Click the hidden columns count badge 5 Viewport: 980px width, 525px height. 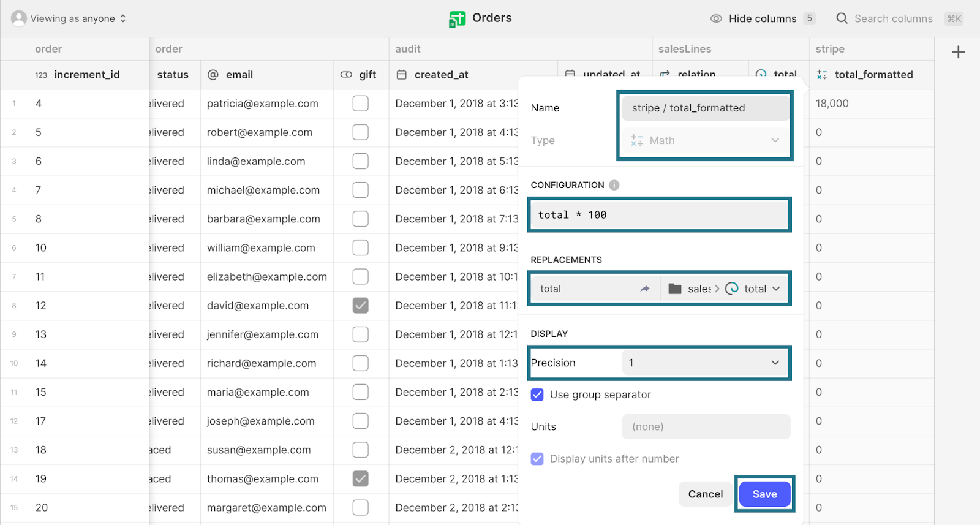click(x=810, y=18)
